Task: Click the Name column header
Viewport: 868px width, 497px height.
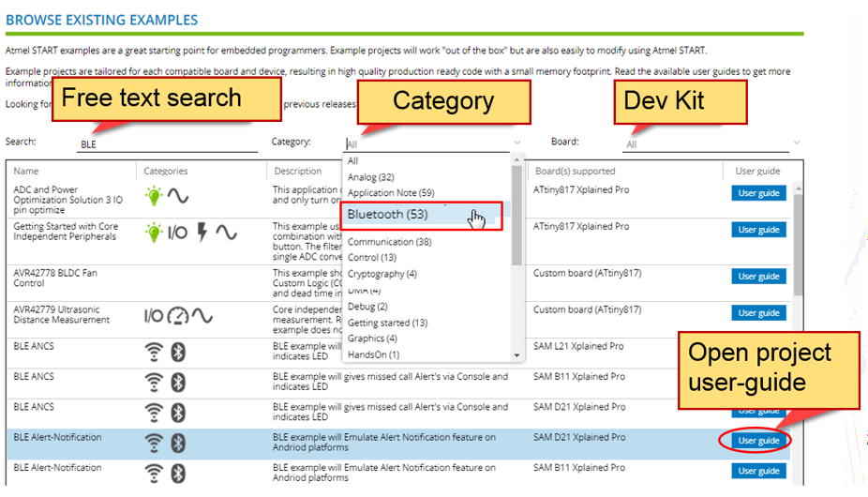Action: pyautogui.click(x=26, y=172)
